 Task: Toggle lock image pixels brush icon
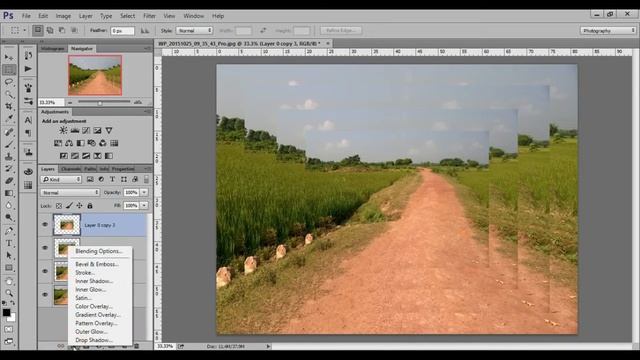(69, 206)
